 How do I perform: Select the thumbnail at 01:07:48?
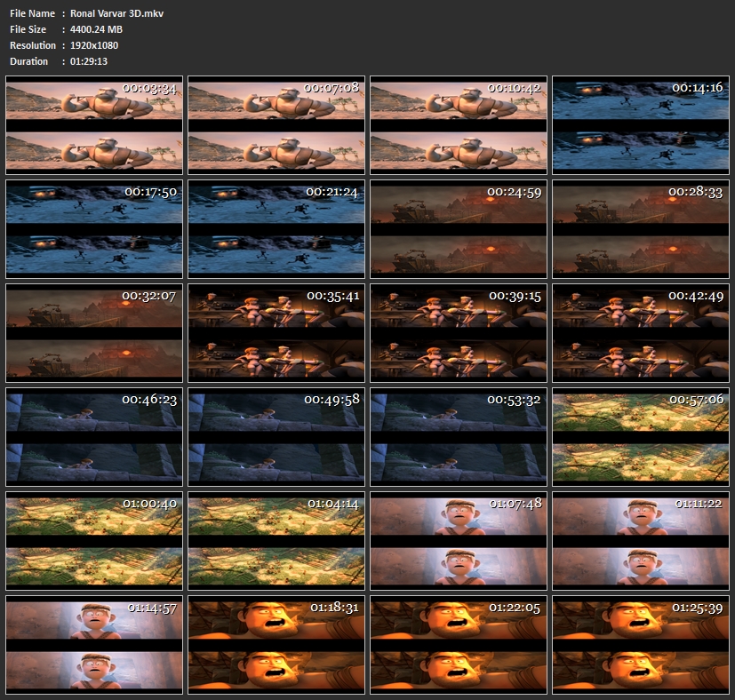(x=459, y=541)
